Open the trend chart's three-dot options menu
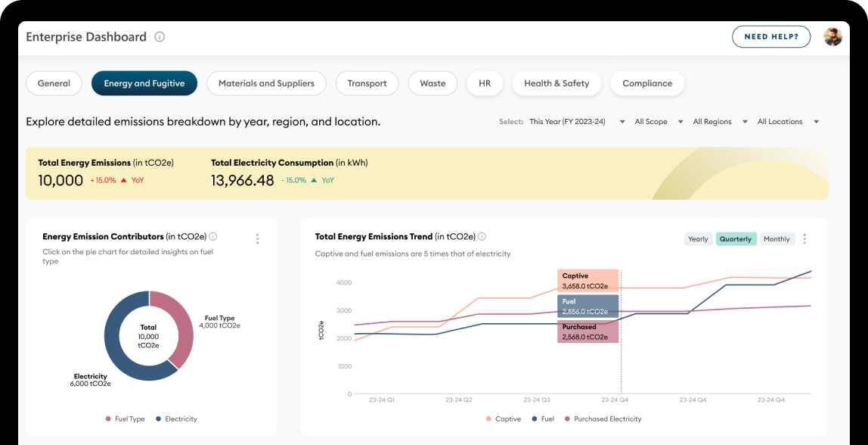The image size is (868, 445). [x=804, y=239]
